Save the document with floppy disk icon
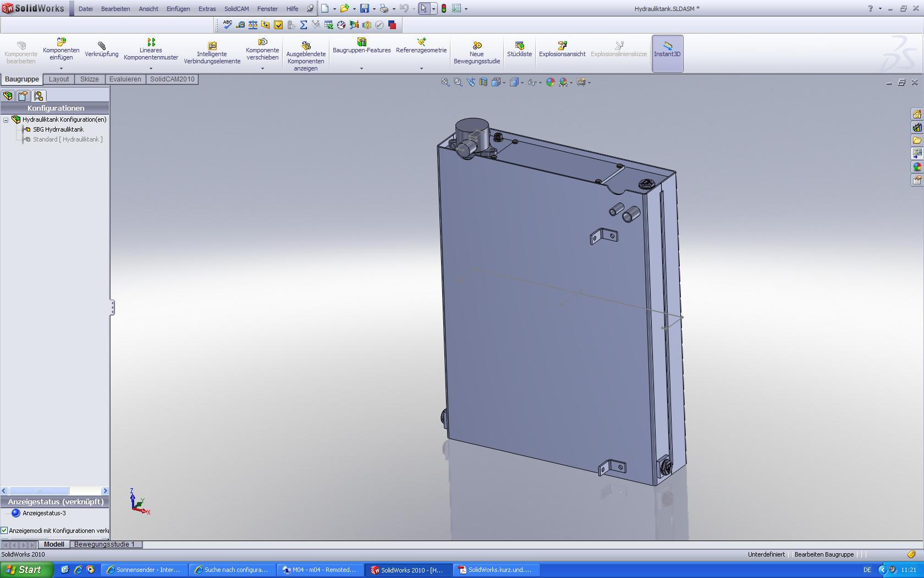This screenshot has width=924, height=578. (364, 9)
